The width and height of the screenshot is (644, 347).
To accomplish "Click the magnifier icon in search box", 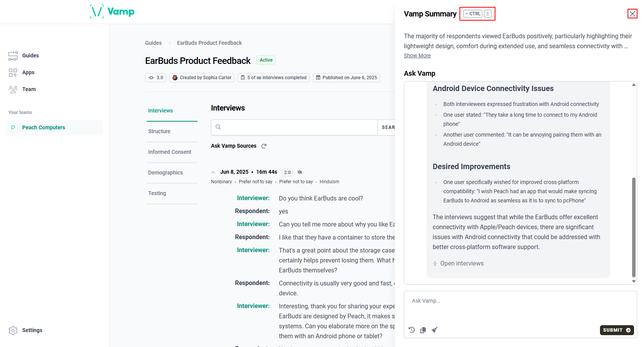I will (x=218, y=127).
